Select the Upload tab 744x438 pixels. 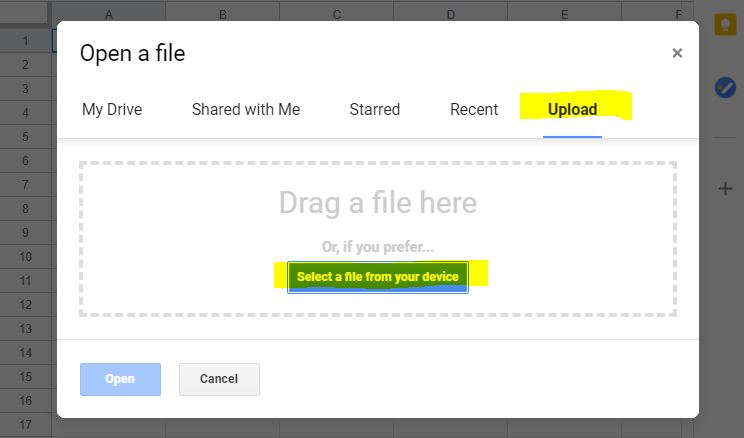point(572,110)
